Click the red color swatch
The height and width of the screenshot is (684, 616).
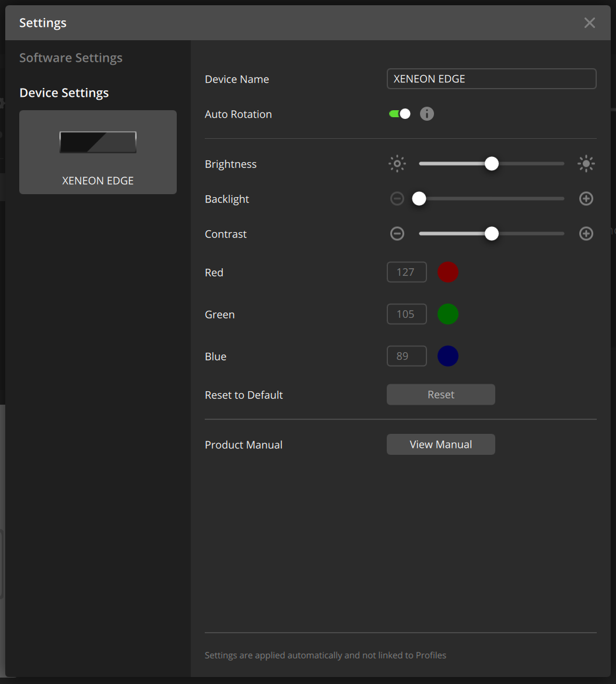pyautogui.click(x=448, y=272)
